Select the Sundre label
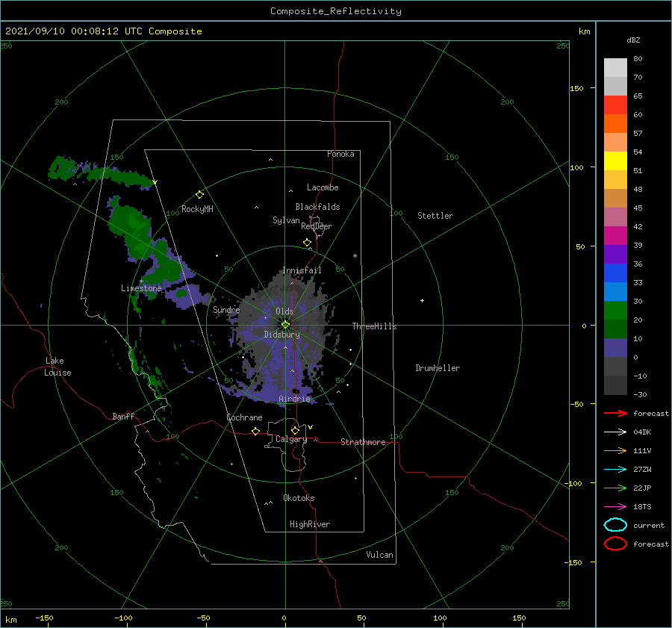The image size is (672, 628). pyautogui.click(x=226, y=309)
